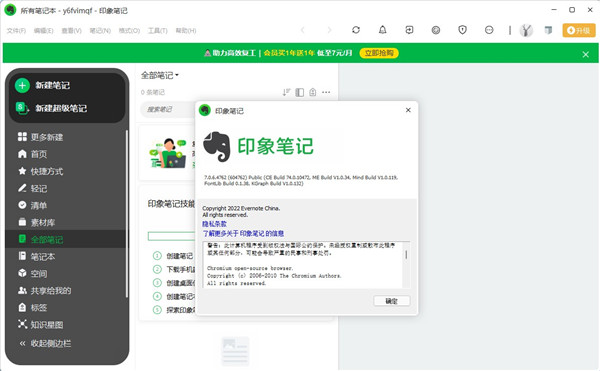
Task: Open 共享给我的 in sidebar
Action: [x=44, y=291]
